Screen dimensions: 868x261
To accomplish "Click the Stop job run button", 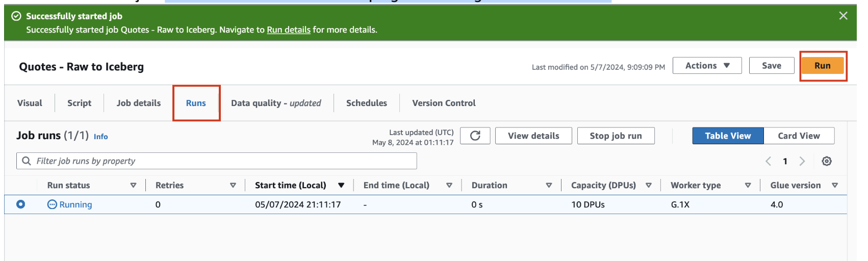I will [616, 136].
